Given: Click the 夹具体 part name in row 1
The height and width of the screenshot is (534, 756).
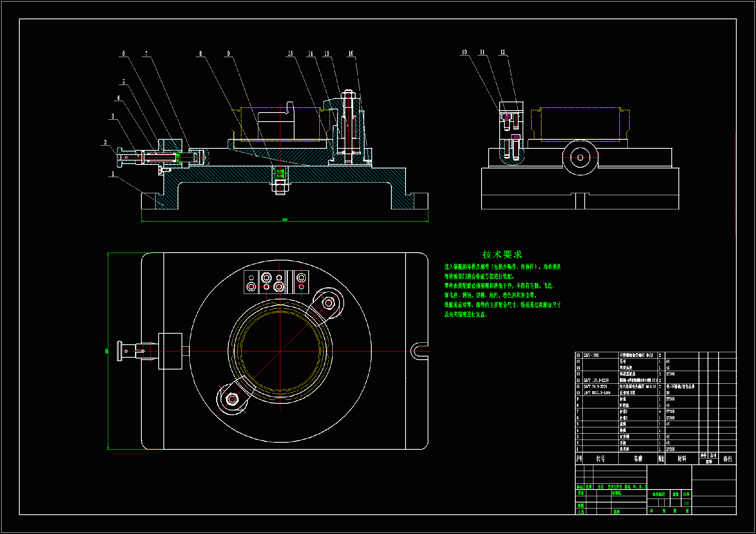Looking at the screenshot, I should [x=624, y=449].
